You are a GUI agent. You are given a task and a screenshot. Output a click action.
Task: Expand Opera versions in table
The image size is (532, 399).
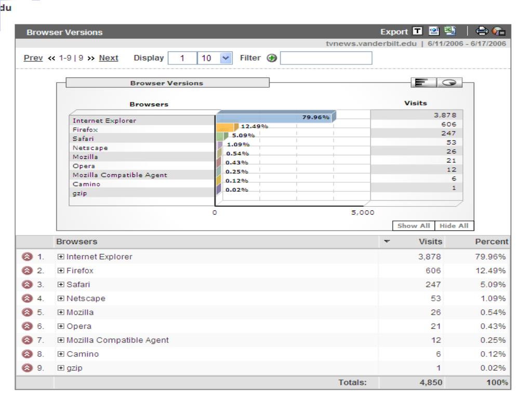61,326
